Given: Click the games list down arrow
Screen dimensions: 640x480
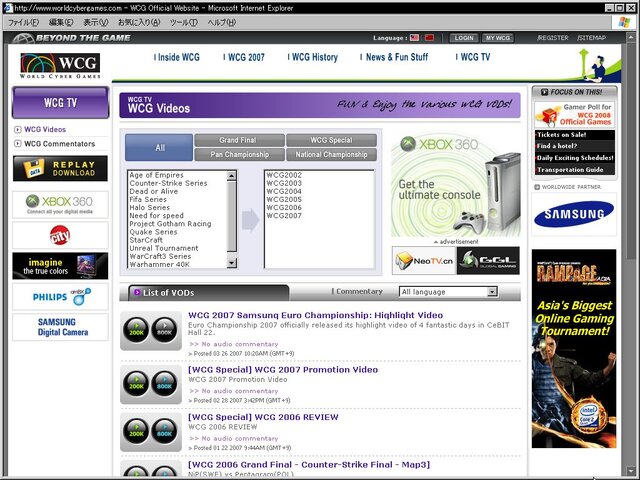Looking at the screenshot, I should coord(231,263).
